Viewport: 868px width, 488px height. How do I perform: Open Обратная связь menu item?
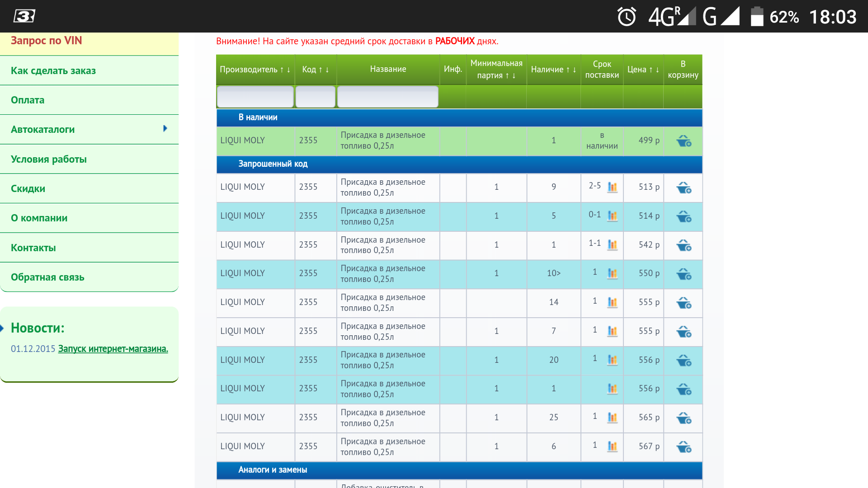[x=90, y=277]
